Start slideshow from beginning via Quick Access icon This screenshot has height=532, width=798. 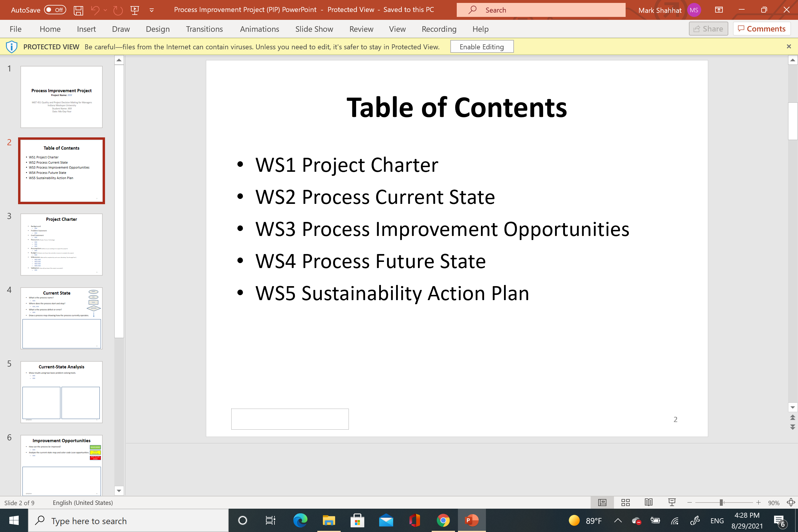coord(135,10)
